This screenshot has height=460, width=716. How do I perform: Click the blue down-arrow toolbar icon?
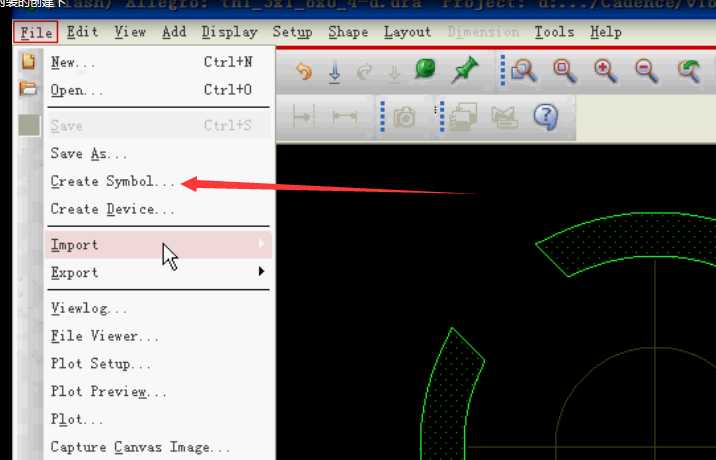[x=335, y=72]
